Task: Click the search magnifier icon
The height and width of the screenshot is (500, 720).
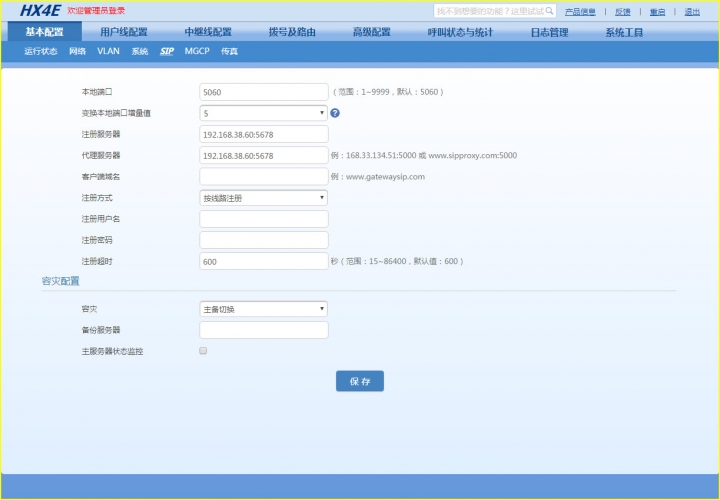Action: click(x=549, y=11)
